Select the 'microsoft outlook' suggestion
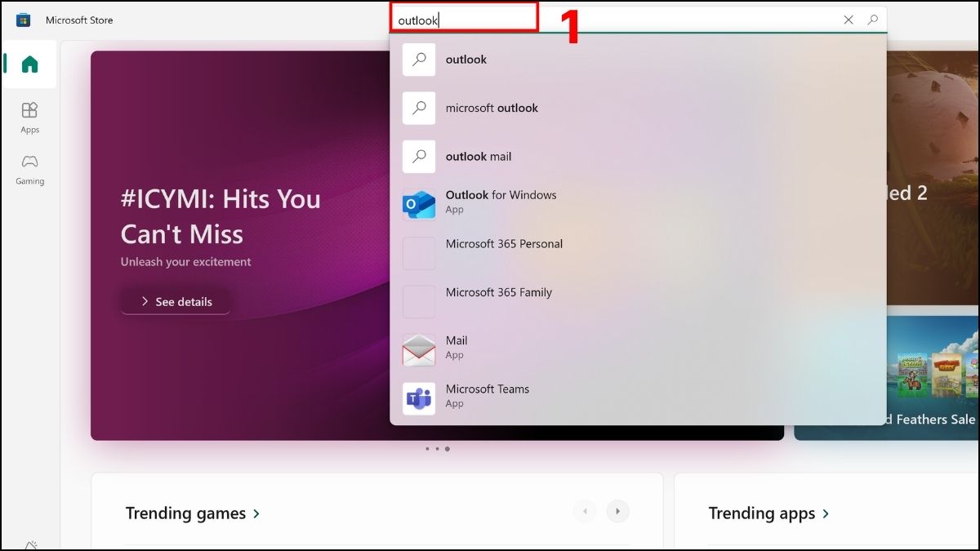Image resolution: width=980 pixels, height=551 pixels. [x=638, y=108]
